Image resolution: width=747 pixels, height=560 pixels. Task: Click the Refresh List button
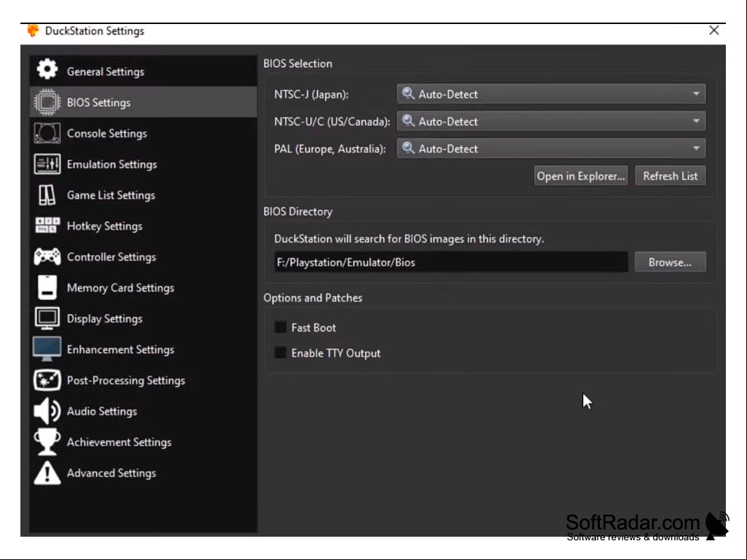click(x=670, y=176)
